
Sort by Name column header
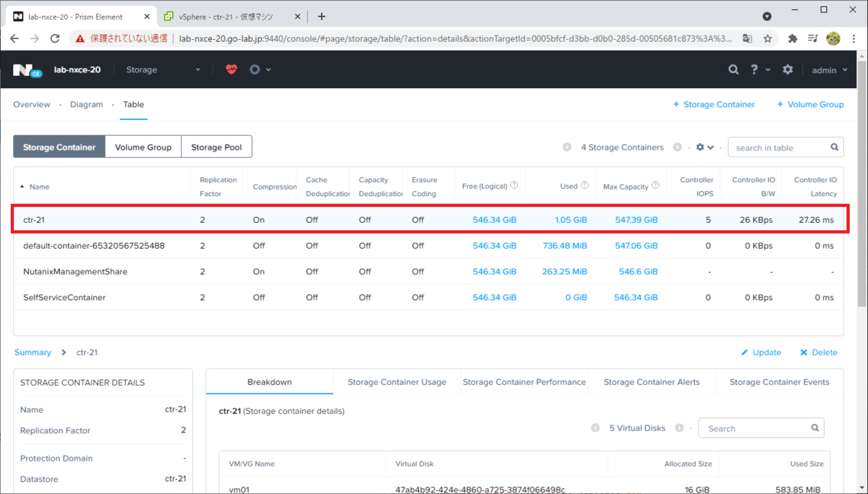pyautogui.click(x=39, y=187)
